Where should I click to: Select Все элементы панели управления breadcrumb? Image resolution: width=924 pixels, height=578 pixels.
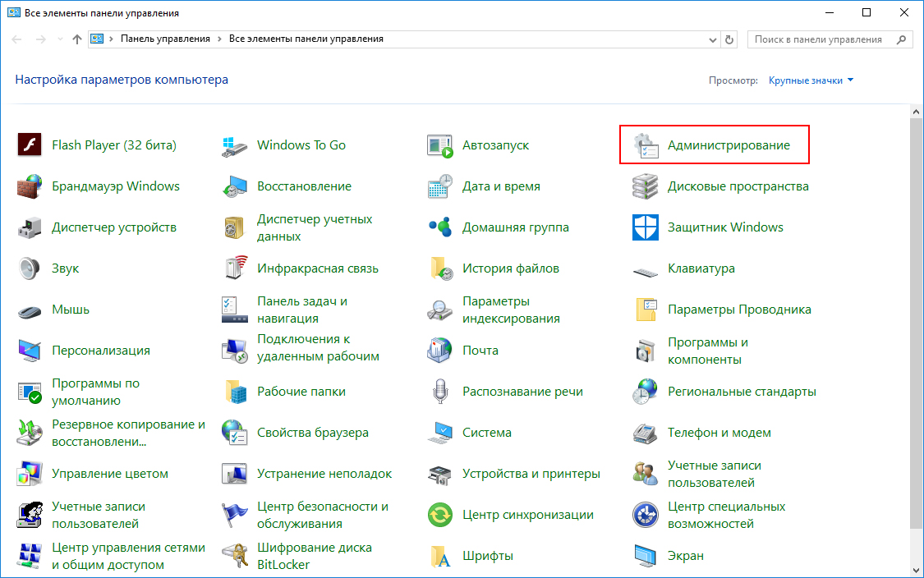click(x=306, y=39)
